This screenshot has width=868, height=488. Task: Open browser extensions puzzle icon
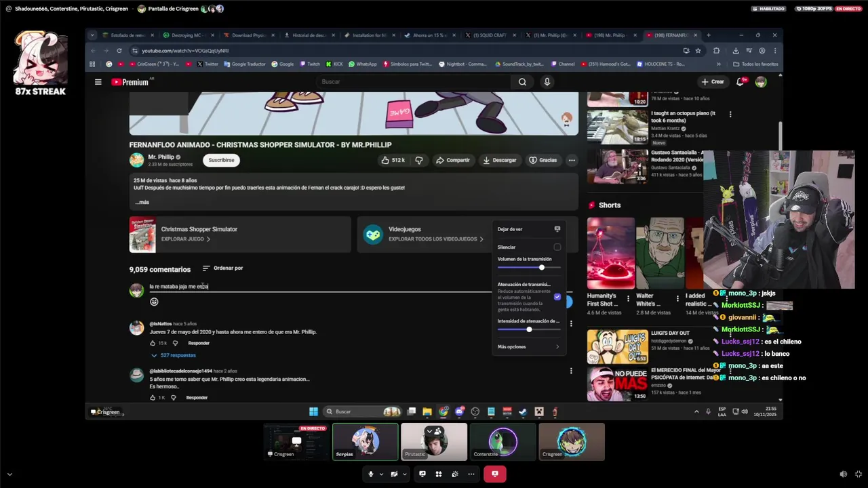tap(716, 51)
